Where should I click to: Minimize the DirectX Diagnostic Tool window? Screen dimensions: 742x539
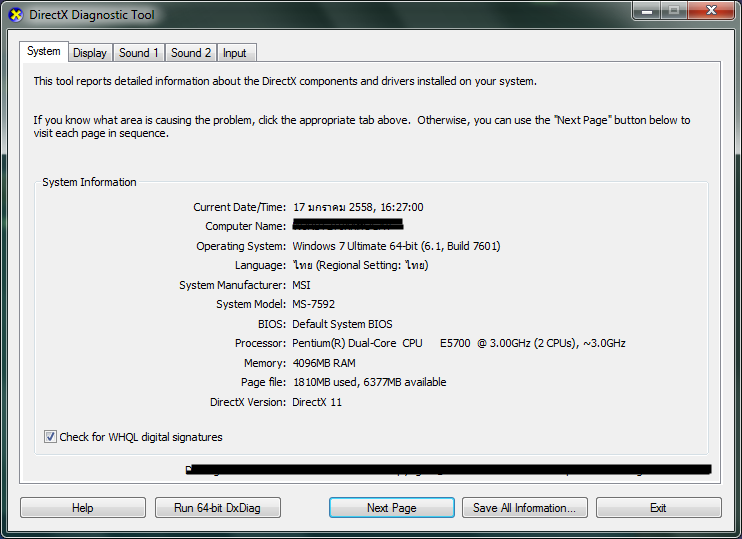pyautogui.click(x=647, y=11)
